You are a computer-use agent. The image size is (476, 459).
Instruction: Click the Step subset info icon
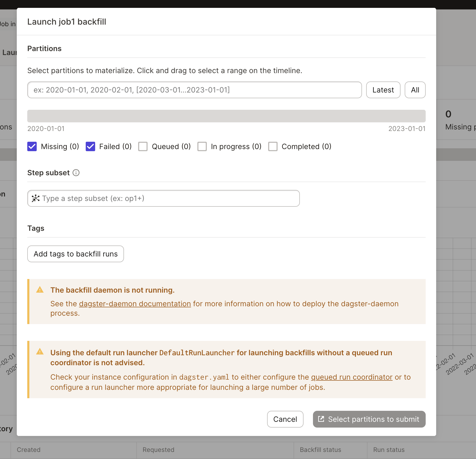click(x=76, y=173)
